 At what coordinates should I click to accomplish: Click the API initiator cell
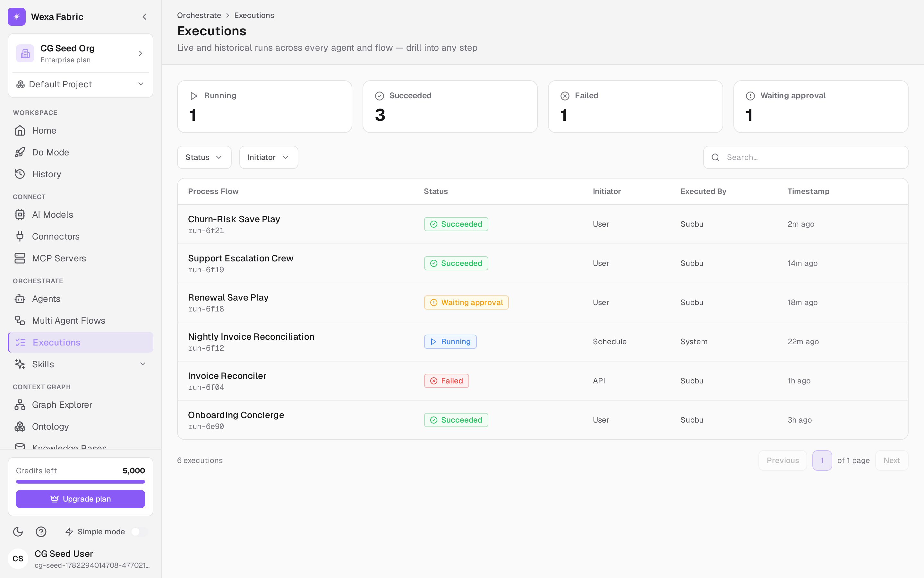[599, 381]
